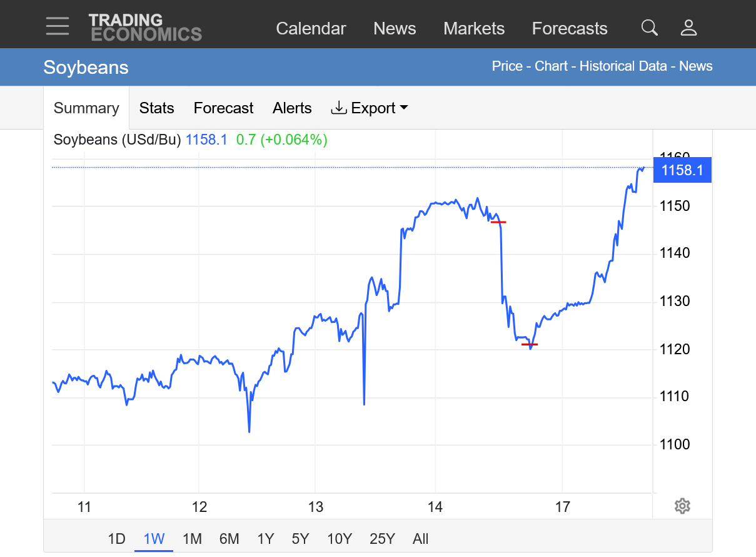756x557 pixels.
Task: Go to Forecasts in navigation bar
Action: pos(570,29)
